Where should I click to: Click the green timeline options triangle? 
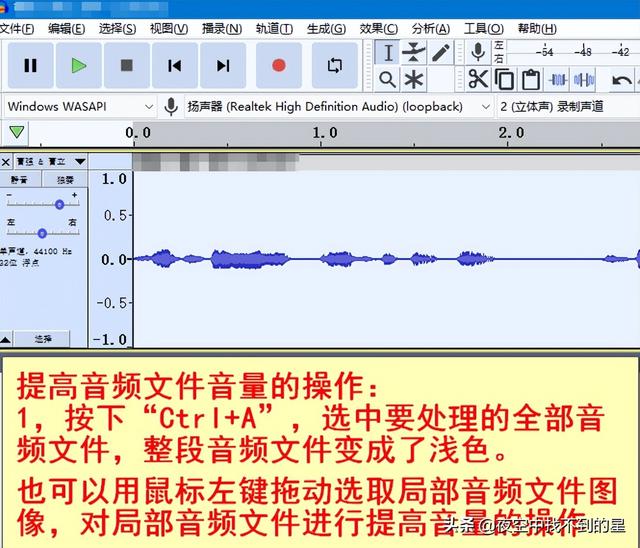tap(17, 132)
